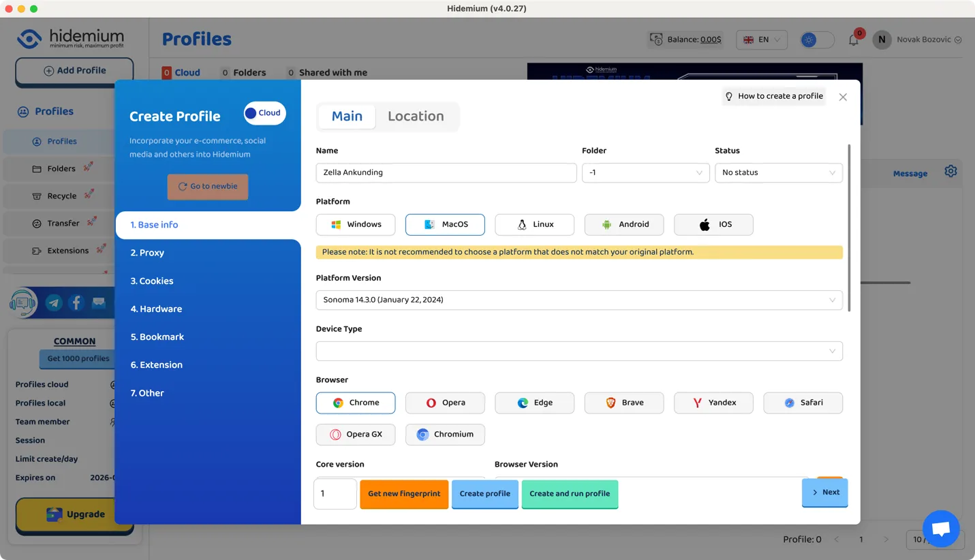This screenshot has width=975, height=560.
Task: Click the Facebook icon in sidebar
Action: pyautogui.click(x=76, y=302)
